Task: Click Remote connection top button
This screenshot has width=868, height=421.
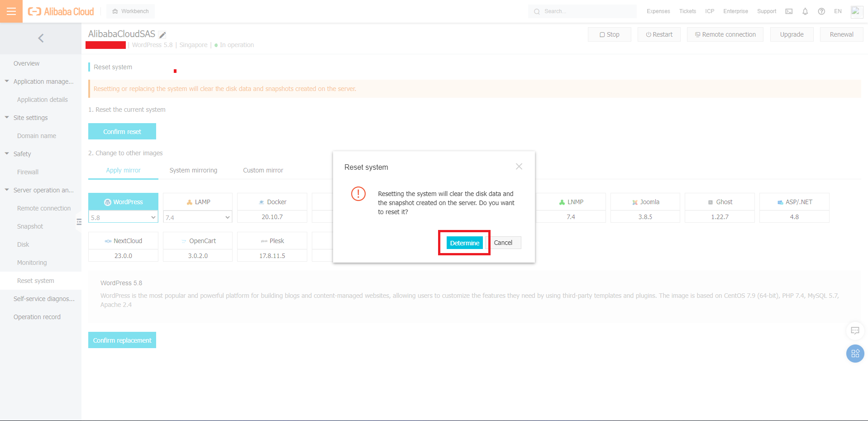Action: click(725, 34)
